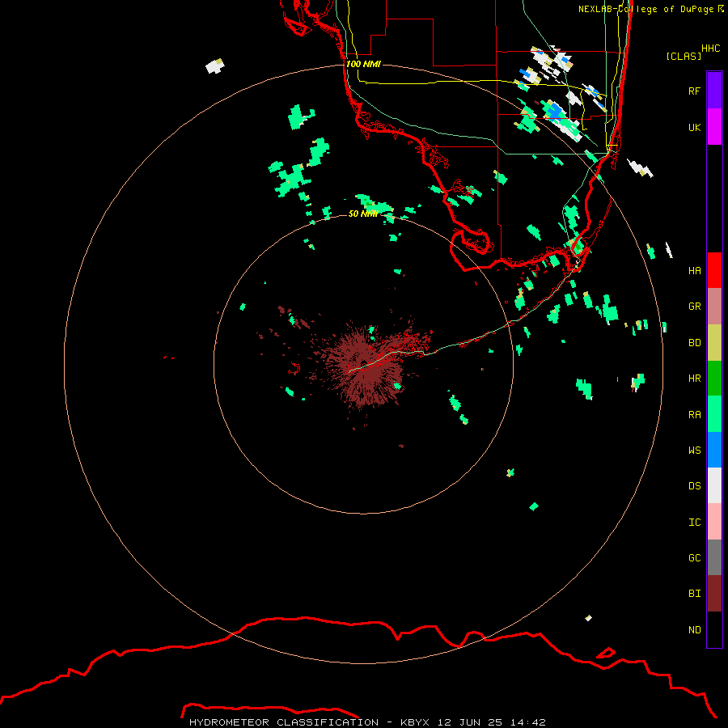
Task: Click the blue wet snow echo over the mainland
Action: (555, 112)
